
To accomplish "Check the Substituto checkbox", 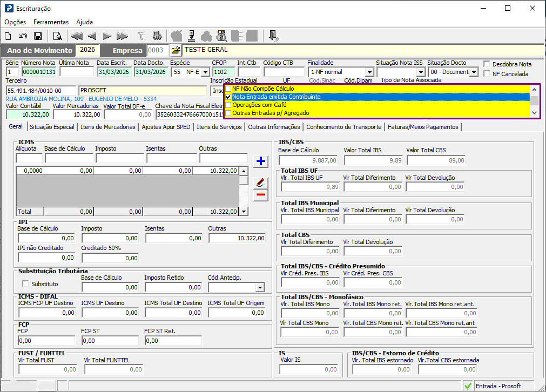I will pos(25,283).
